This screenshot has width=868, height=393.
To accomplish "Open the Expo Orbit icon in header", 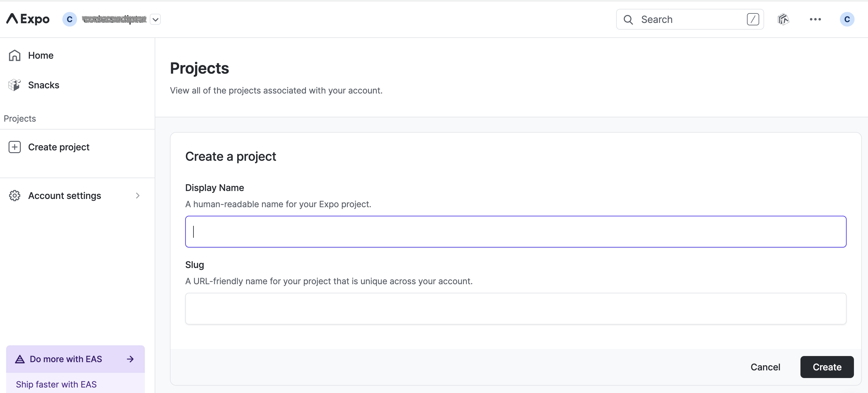I will tap(783, 19).
